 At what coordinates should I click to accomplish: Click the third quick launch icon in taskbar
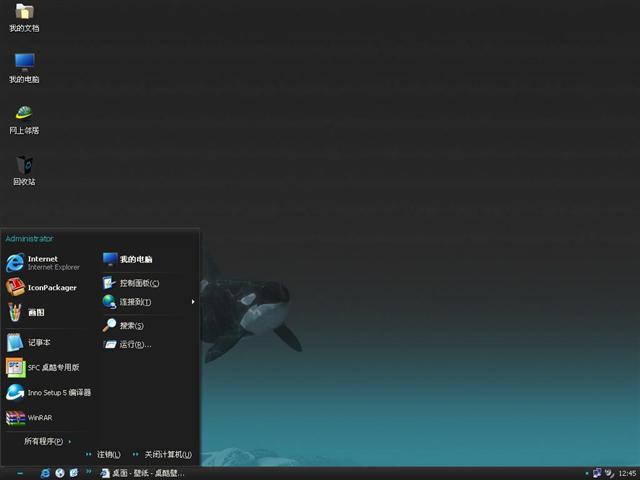(x=74, y=473)
